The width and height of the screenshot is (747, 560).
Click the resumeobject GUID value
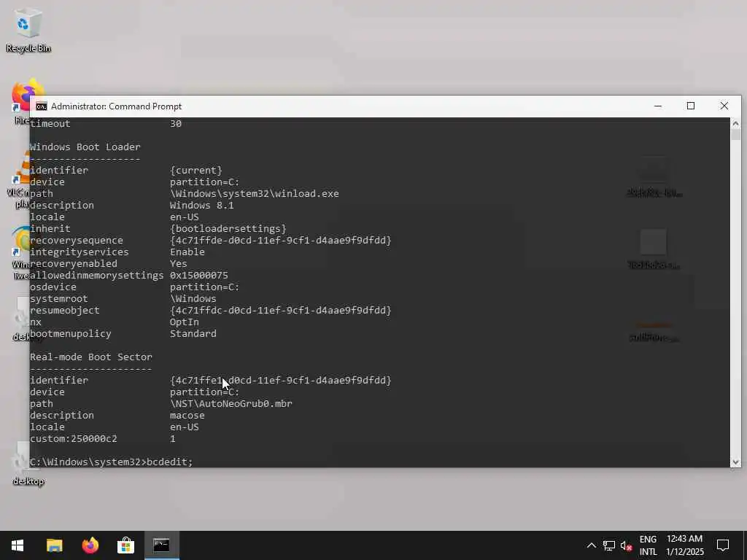[x=281, y=311]
